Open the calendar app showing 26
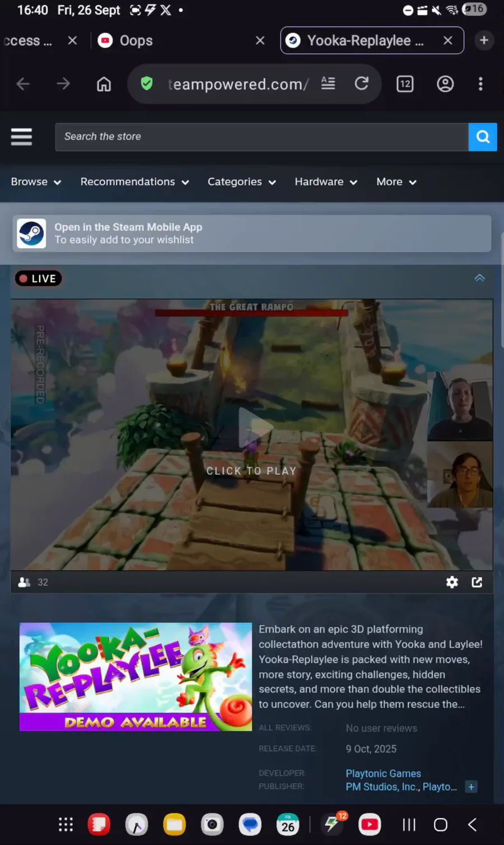 288,825
